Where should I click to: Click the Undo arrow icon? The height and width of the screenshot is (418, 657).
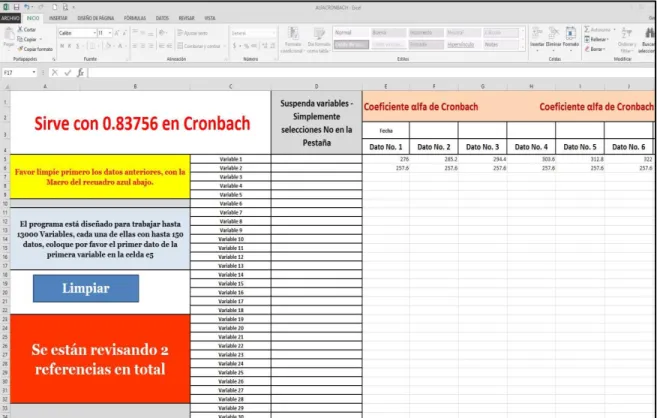click(x=27, y=7)
